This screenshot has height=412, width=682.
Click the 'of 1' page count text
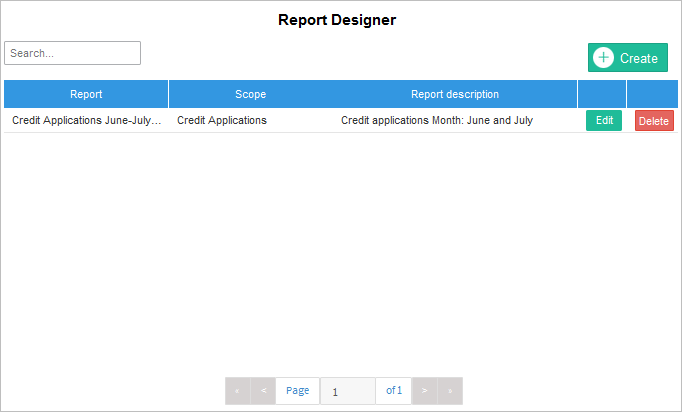pyautogui.click(x=394, y=391)
